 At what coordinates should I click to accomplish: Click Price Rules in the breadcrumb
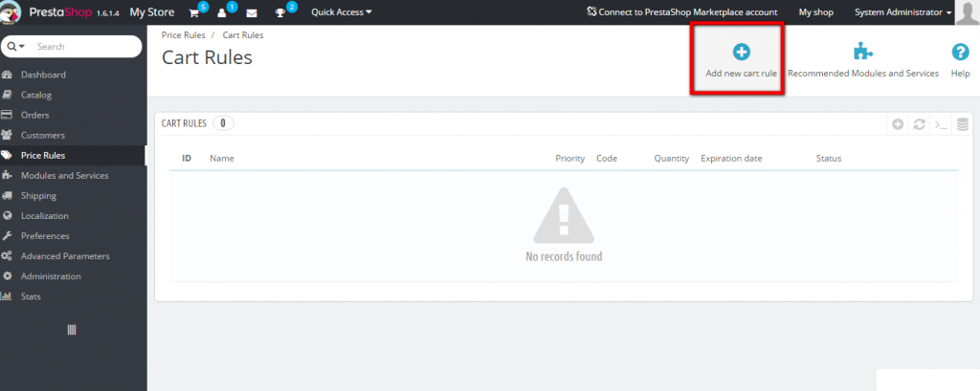183,35
